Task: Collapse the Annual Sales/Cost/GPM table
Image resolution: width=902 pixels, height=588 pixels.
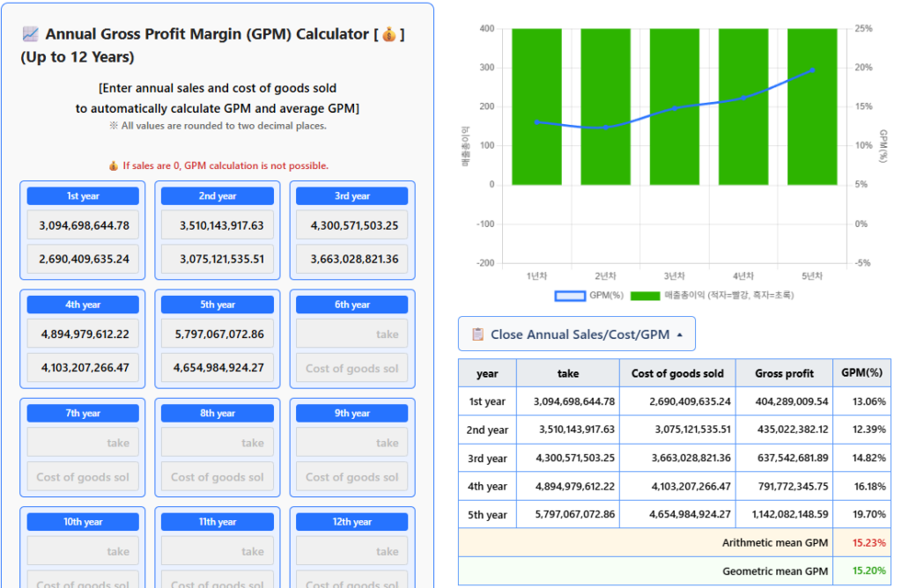Action: [576, 334]
